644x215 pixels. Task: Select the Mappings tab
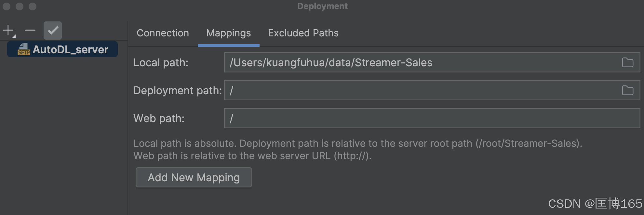pos(228,33)
